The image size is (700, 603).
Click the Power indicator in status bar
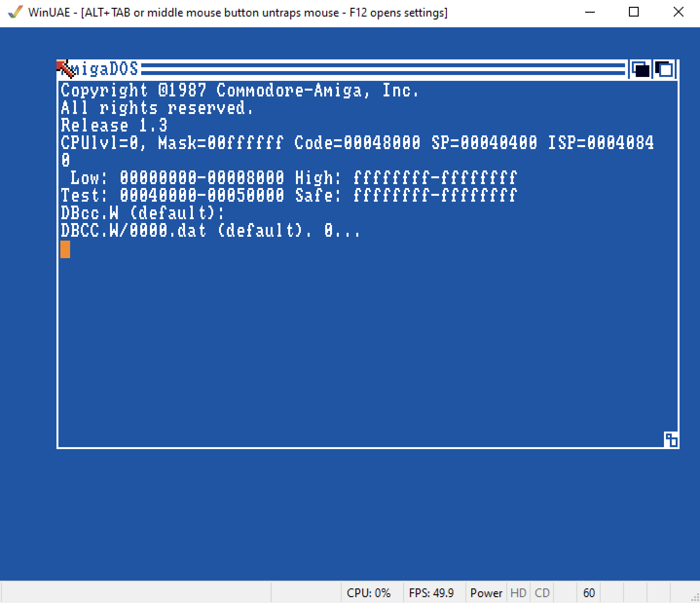[486, 593]
